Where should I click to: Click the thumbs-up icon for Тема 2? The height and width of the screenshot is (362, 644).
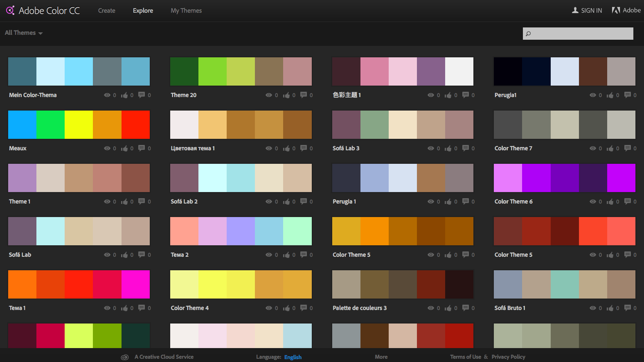[x=286, y=255]
